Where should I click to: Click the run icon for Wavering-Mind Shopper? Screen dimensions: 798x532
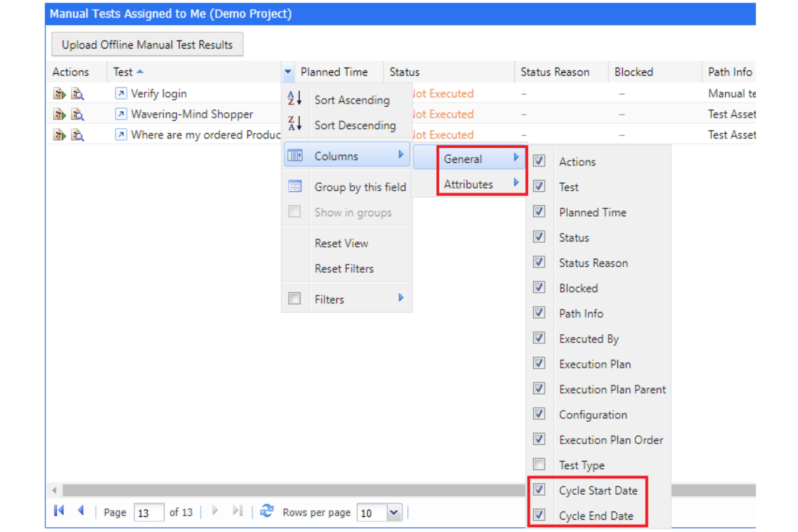[x=59, y=115]
